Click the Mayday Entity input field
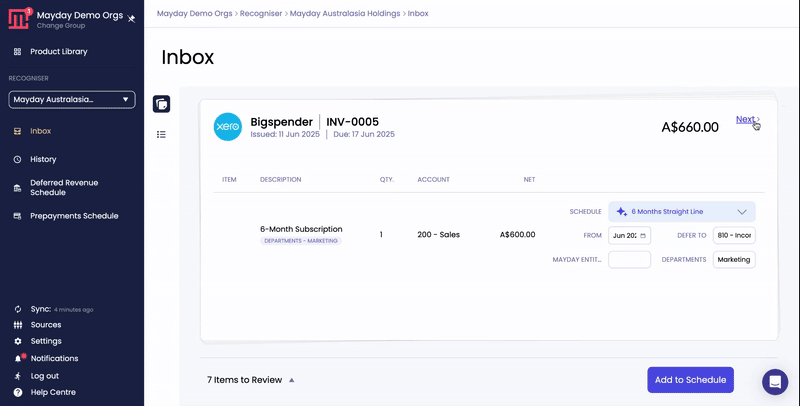The width and height of the screenshot is (800, 406). [629, 260]
